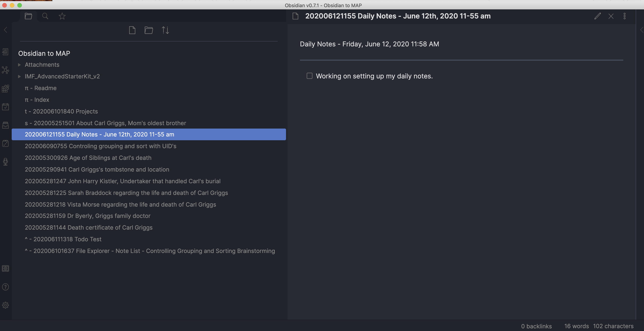
Task: Toggle starred notes view
Action: (62, 16)
